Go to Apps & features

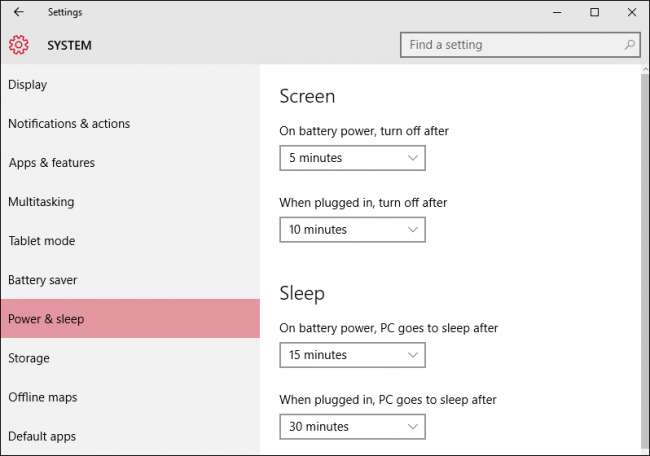click(52, 163)
